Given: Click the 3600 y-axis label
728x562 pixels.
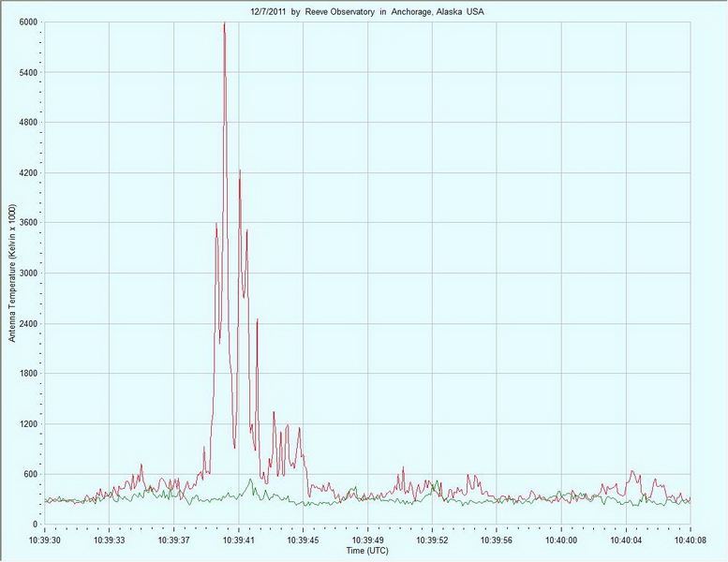Looking at the screenshot, I should tap(28, 223).
